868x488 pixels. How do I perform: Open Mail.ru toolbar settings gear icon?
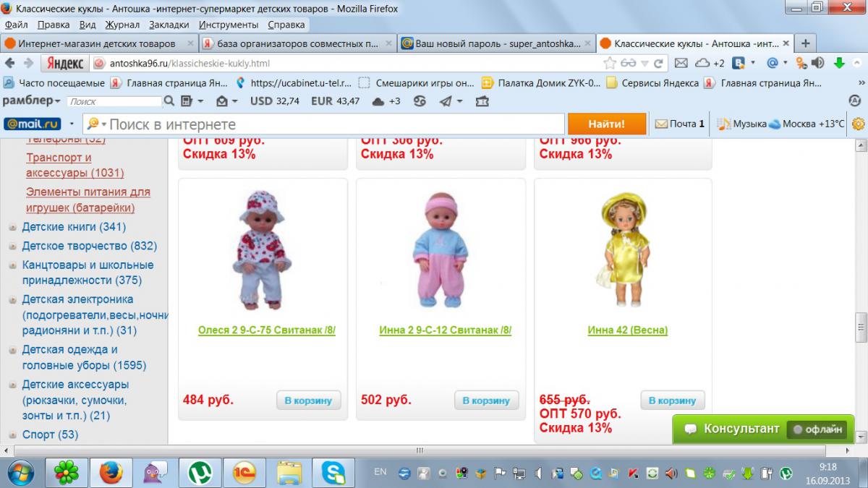(859, 124)
